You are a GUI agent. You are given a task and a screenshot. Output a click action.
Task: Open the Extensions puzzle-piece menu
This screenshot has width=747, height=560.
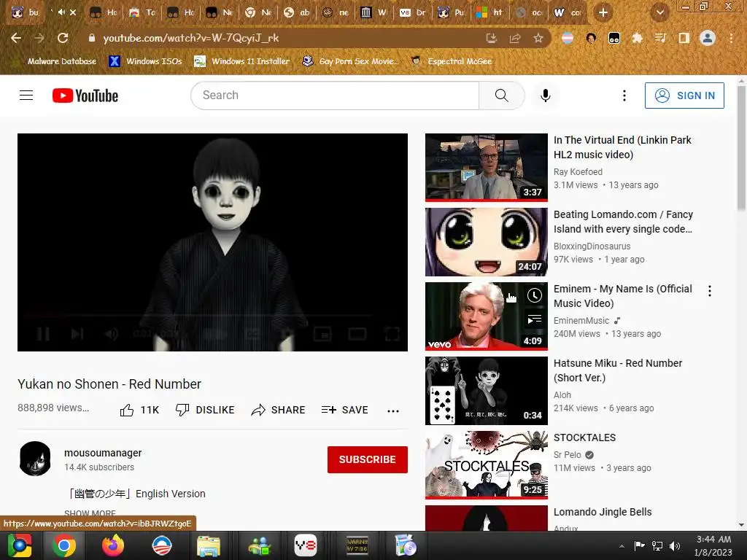[638, 38]
